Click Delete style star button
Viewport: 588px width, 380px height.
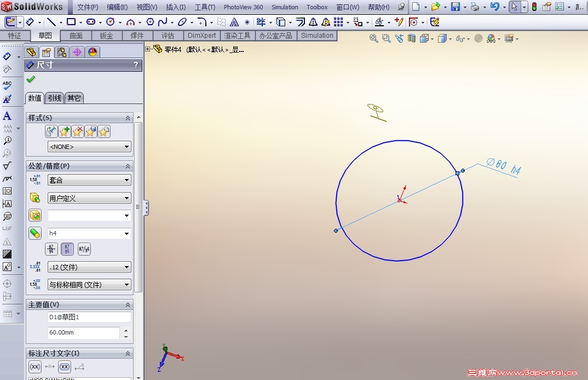[78, 131]
